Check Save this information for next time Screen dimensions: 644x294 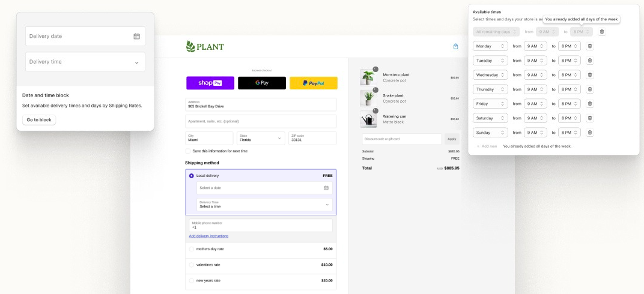[188, 151]
